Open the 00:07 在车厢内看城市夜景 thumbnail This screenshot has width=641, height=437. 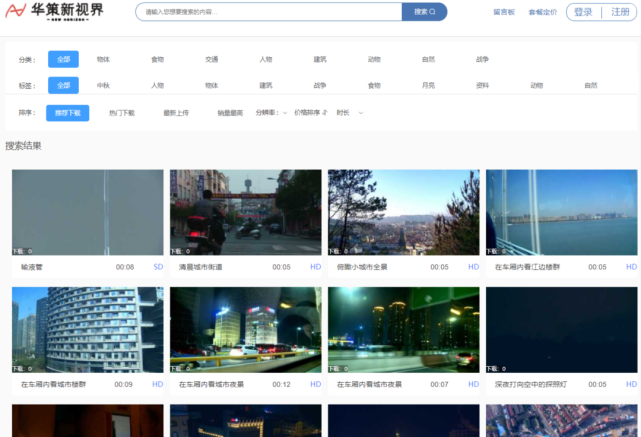click(403, 330)
